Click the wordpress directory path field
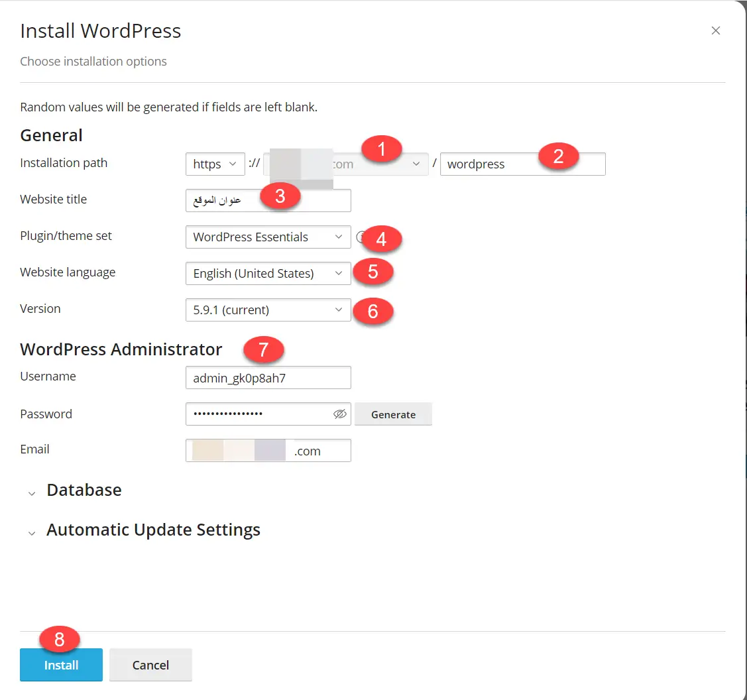 click(x=522, y=164)
